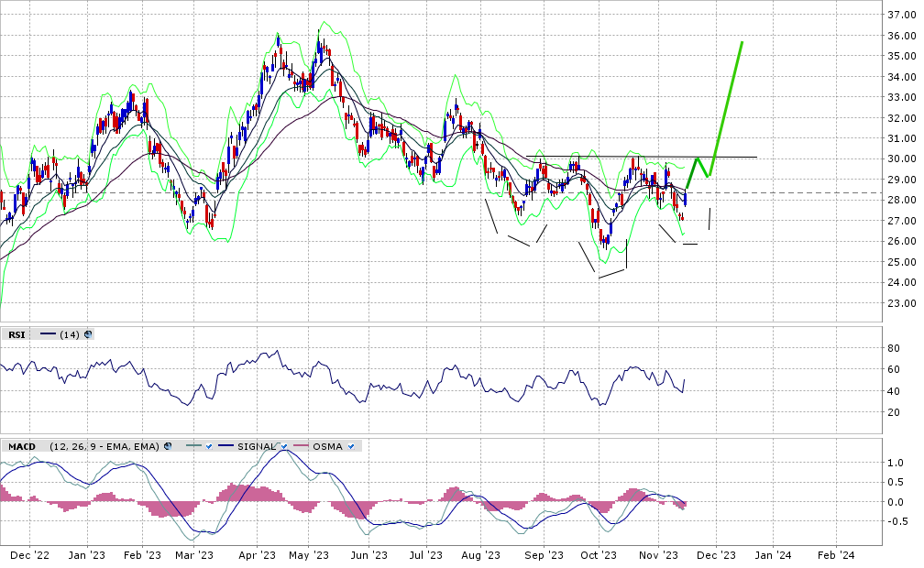Open the RSI indicator settings icon
The width and height of the screenshot is (924, 568).
(x=88, y=334)
